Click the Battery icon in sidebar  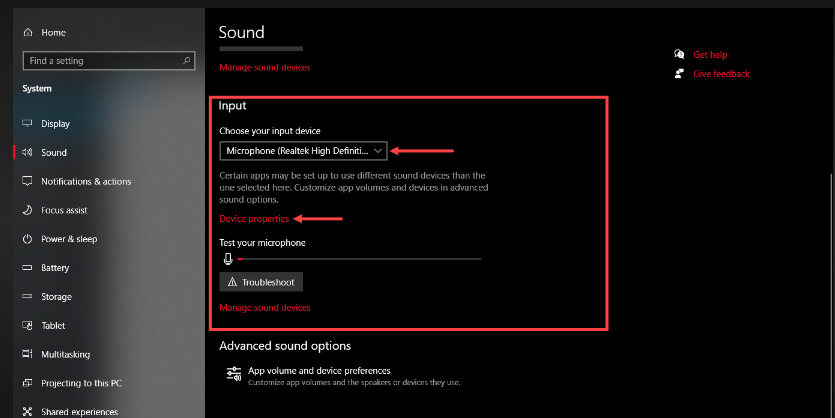tap(27, 268)
